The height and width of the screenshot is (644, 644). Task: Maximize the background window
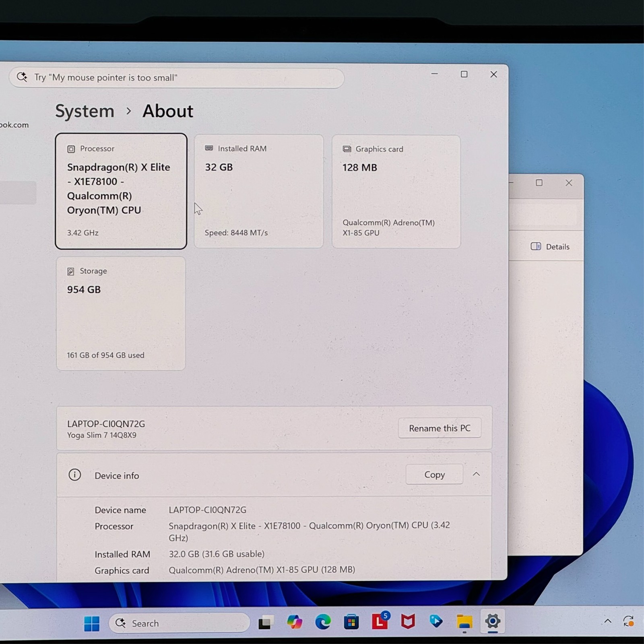pos(539,183)
